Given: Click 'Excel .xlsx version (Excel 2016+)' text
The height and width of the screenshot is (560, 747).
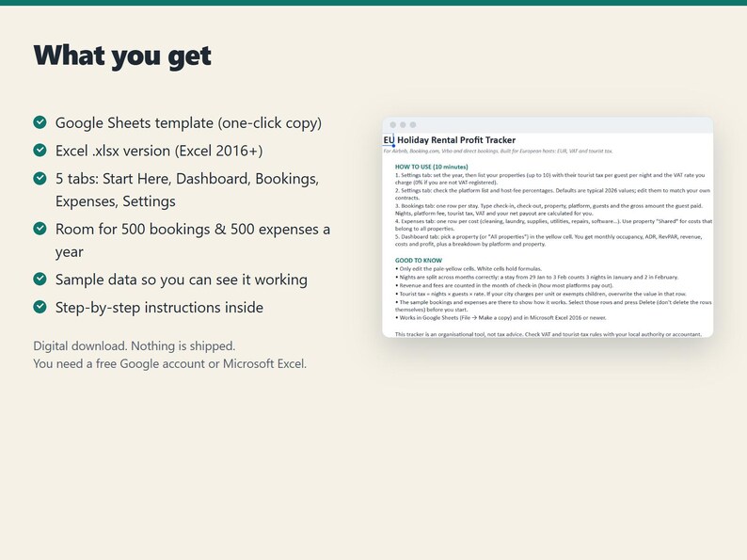Looking at the screenshot, I should click(159, 151).
